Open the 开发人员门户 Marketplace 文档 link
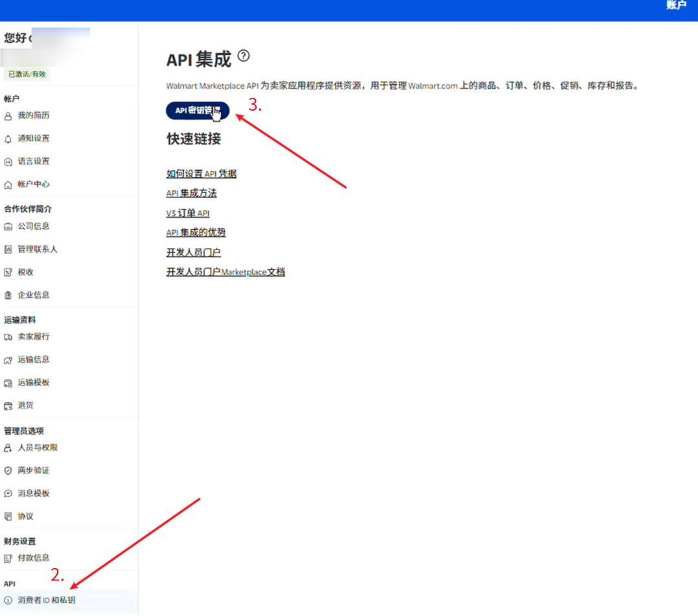The height and width of the screenshot is (616, 698). coord(226,272)
